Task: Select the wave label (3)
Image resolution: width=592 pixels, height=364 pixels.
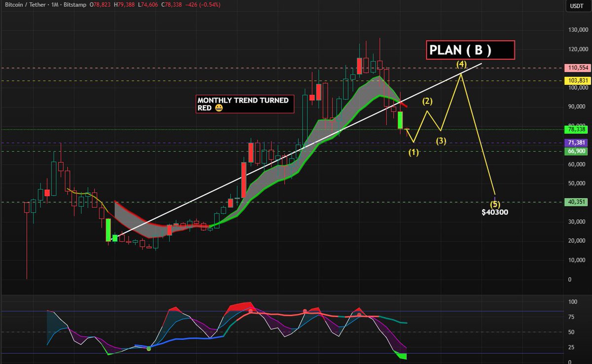Action: (x=441, y=141)
